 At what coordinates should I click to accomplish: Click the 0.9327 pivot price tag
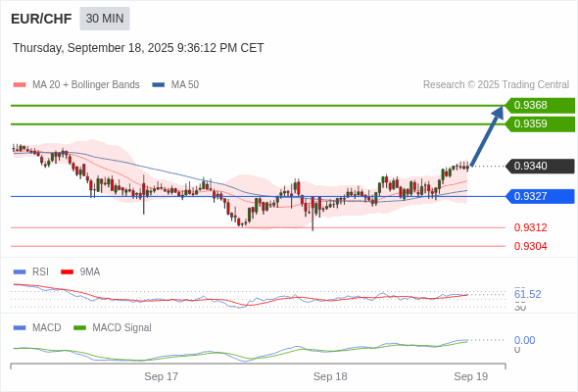[x=540, y=196]
